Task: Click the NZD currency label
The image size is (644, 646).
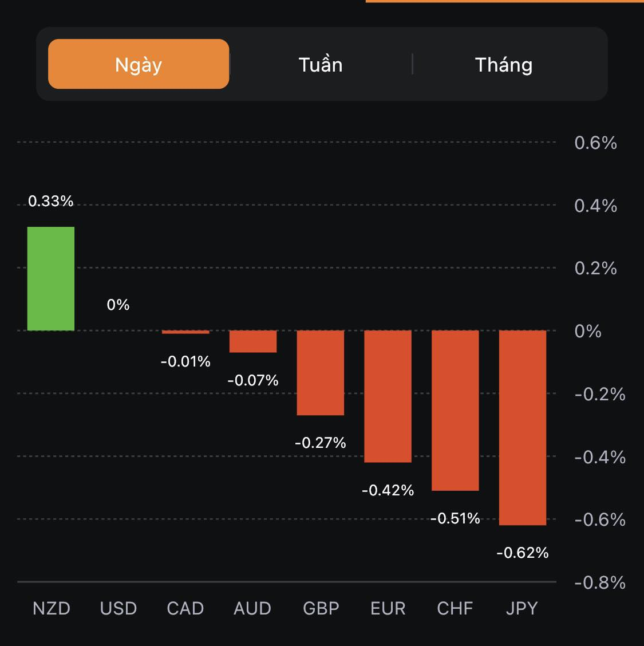Action: click(x=51, y=608)
